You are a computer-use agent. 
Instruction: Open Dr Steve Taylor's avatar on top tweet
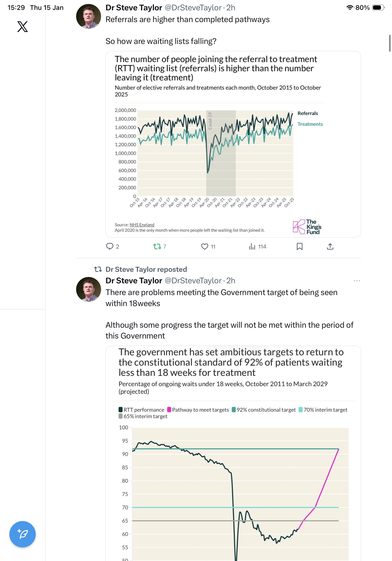click(88, 16)
